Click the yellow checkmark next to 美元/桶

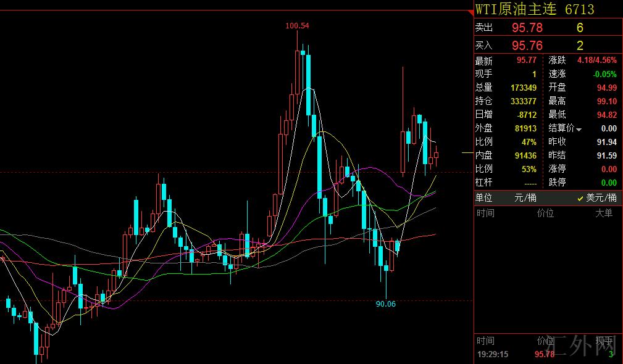(x=580, y=198)
